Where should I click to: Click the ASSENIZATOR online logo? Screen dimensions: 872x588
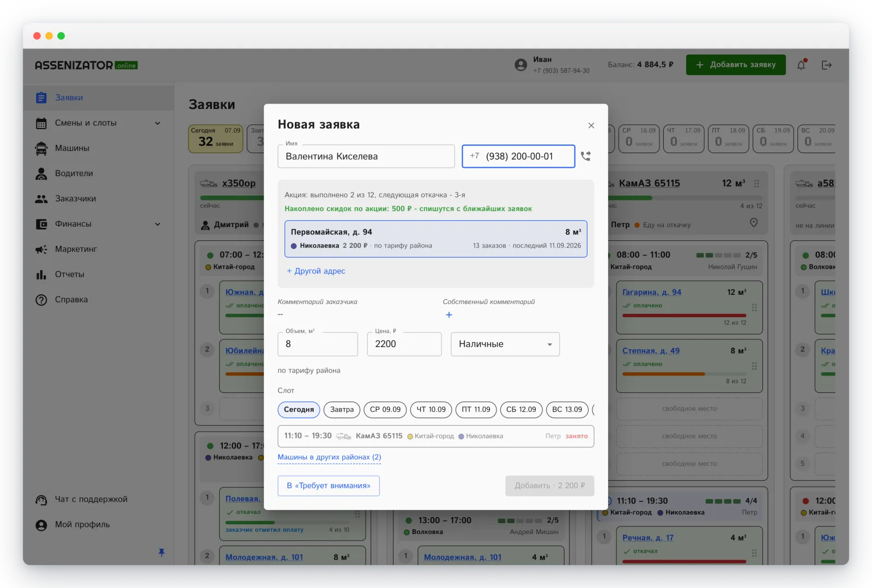click(x=86, y=65)
